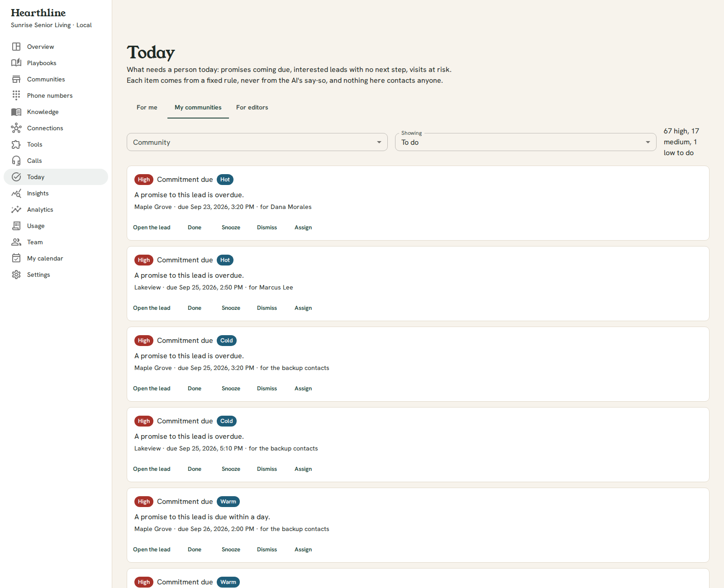Open the lead for Dana Morales
The width and height of the screenshot is (724, 588).
pos(152,228)
